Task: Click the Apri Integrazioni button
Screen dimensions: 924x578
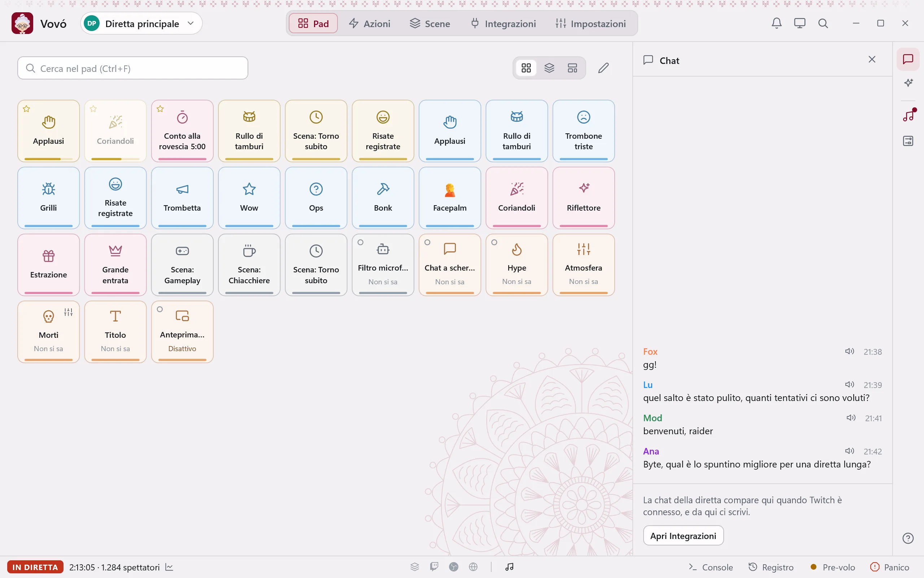Action: (x=683, y=536)
